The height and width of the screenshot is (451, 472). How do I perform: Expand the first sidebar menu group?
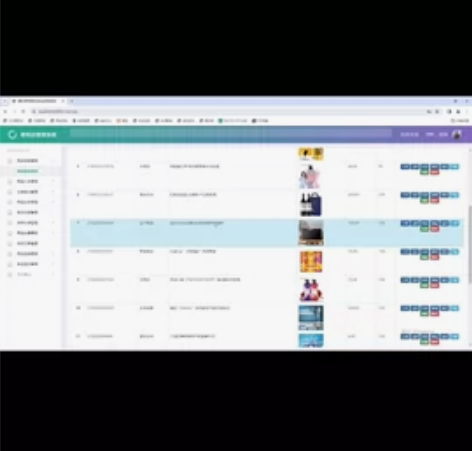(x=30, y=161)
